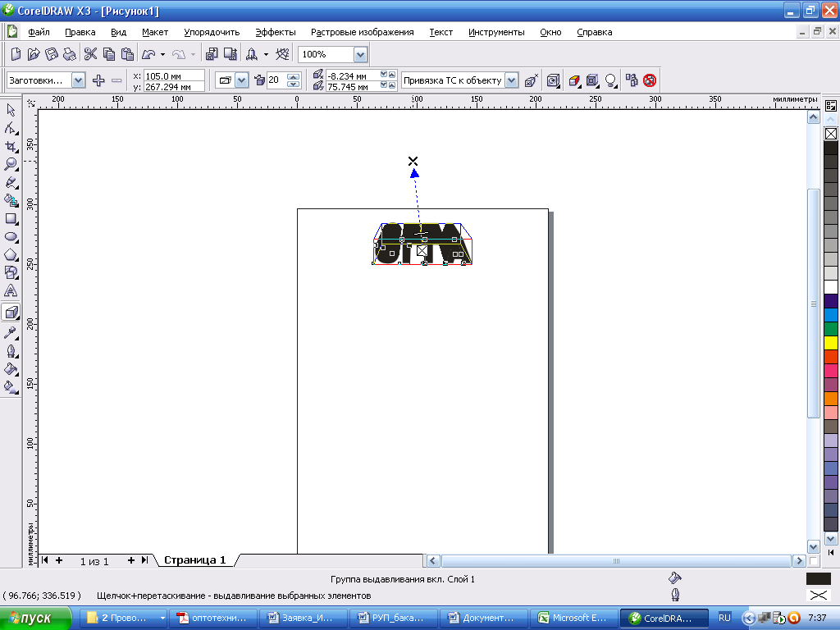Screen dimensions: 840x630
Task: Expand the zoom level dropdown
Action: pyautogui.click(x=361, y=54)
